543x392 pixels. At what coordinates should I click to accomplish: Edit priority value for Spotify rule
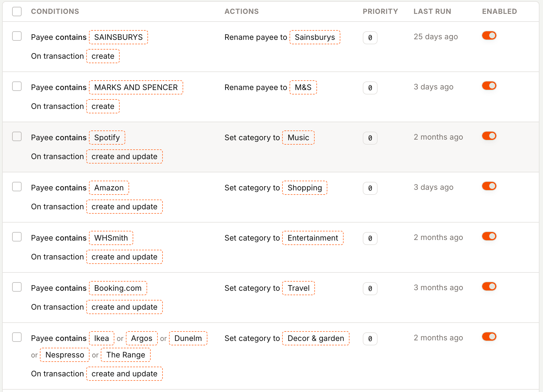tap(370, 138)
